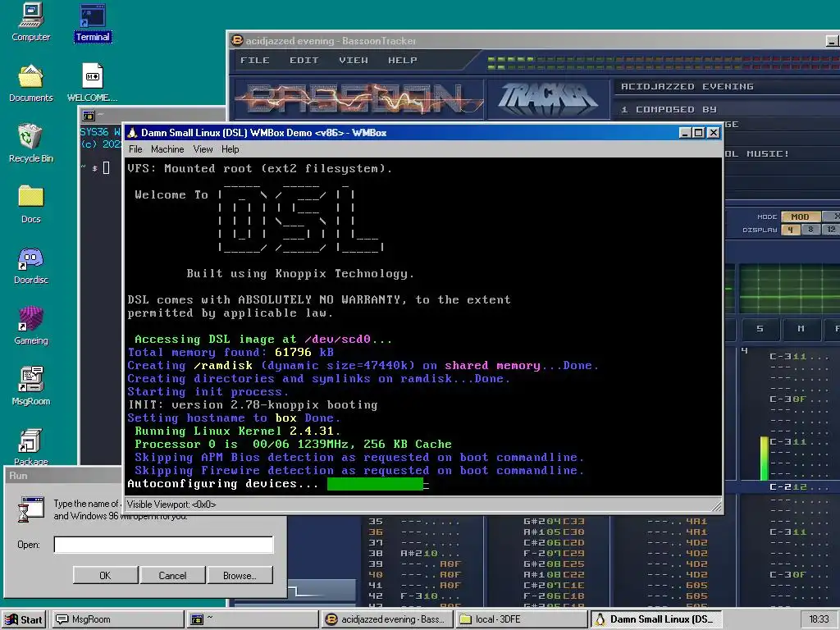Set display to 4 tracks
This screenshot has width=840, height=630.
790,230
